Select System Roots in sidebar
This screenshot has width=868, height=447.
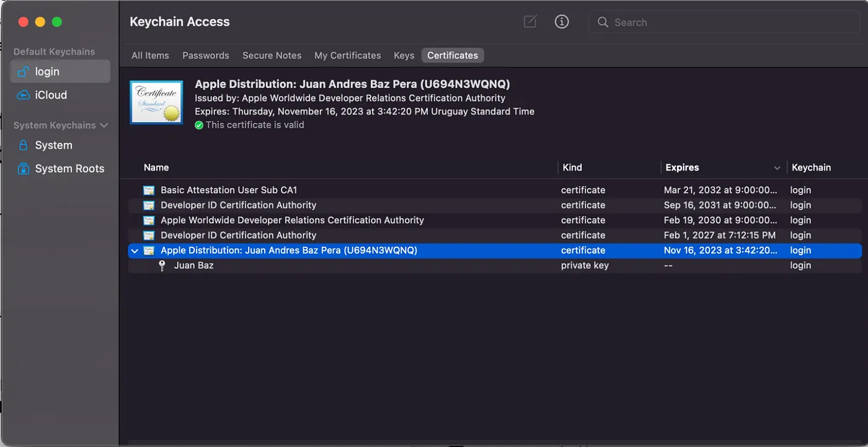tap(60, 169)
